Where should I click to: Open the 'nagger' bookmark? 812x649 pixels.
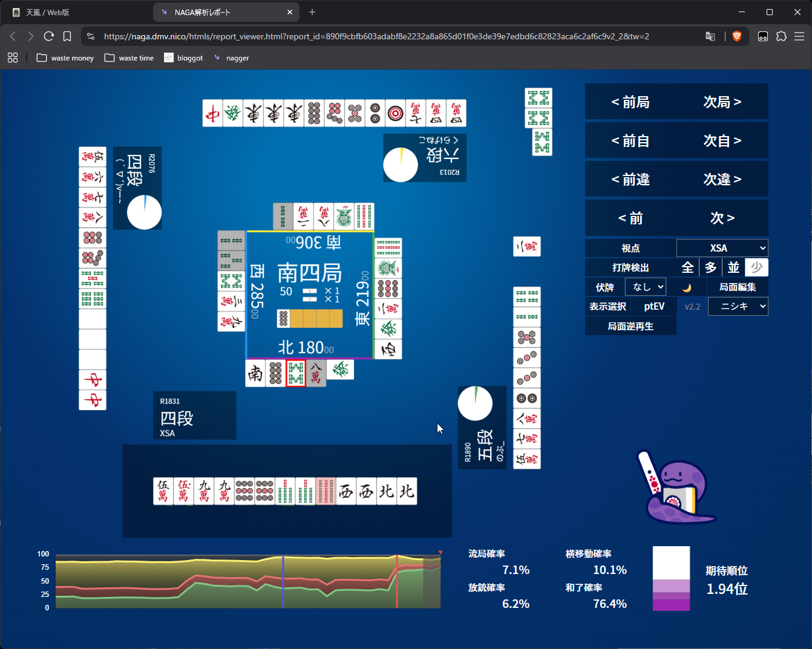pyautogui.click(x=231, y=58)
